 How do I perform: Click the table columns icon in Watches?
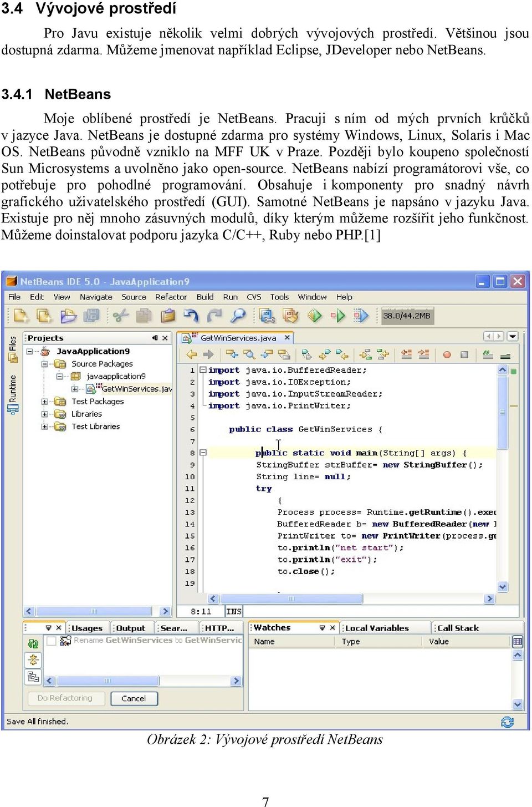click(x=518, y=642)
